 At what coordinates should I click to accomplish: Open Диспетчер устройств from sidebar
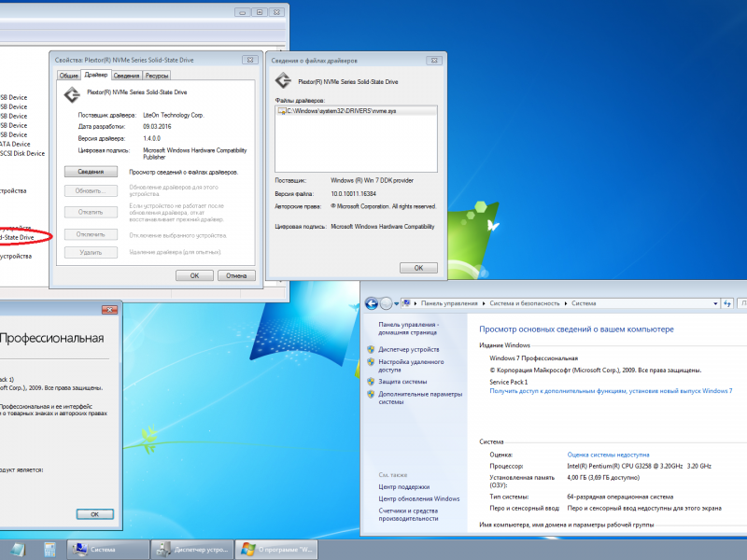[409, 349]
